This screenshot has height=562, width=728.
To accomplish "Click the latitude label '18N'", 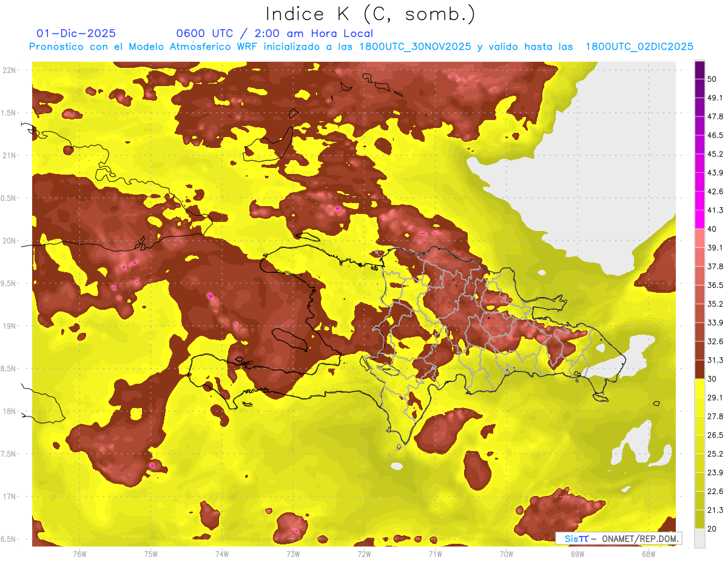I will (x=10, y=412).
